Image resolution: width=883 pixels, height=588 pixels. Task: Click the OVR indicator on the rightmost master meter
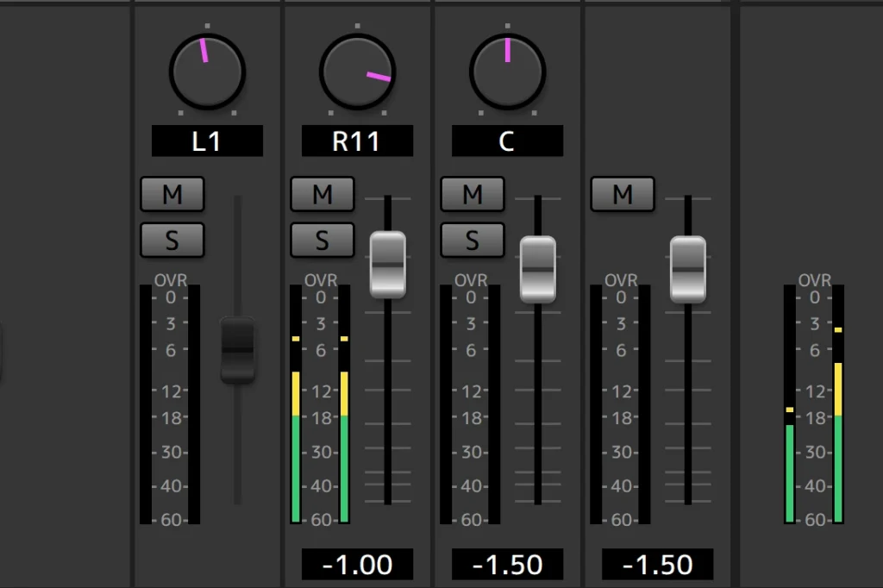pos(814,280)
